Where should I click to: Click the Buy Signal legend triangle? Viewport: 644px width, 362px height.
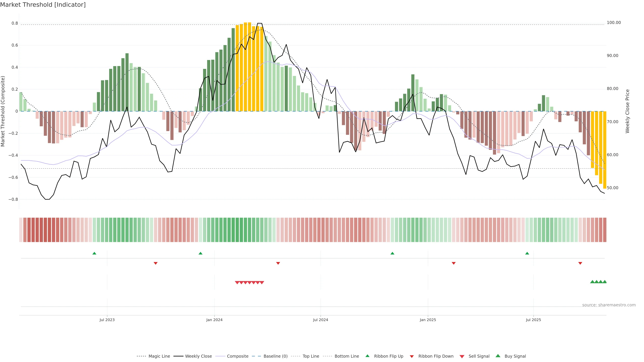coord(498,356)
